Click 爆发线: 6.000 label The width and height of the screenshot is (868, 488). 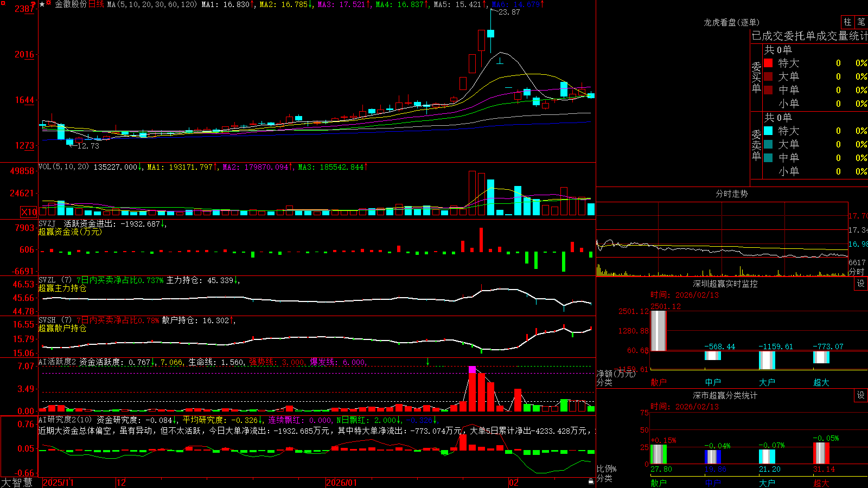pos(339,362)
